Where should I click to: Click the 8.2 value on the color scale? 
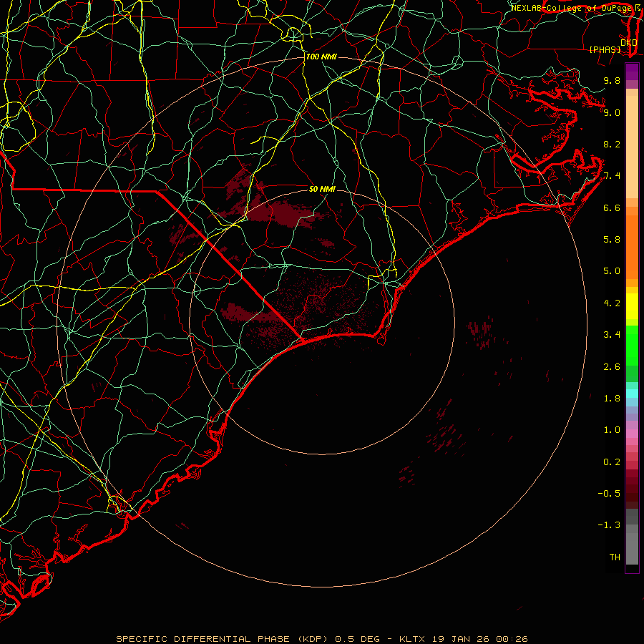pos(612,144)
